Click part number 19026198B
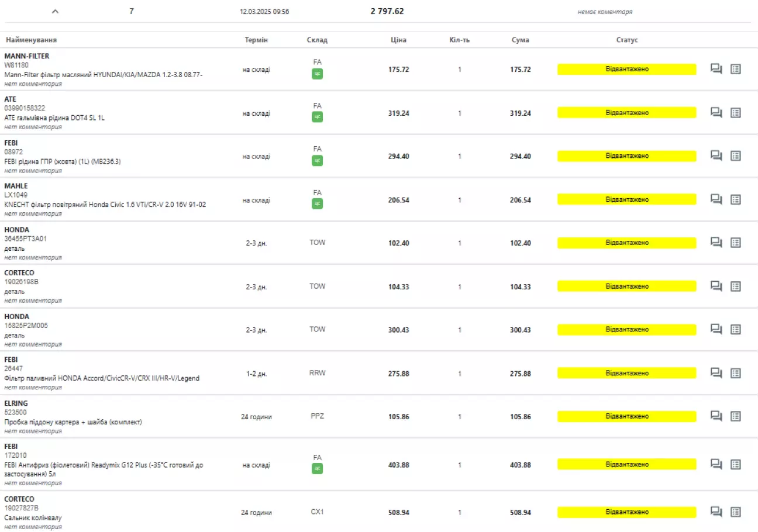The height and width of the screenshot is (532, 758). tap(21, 282)
